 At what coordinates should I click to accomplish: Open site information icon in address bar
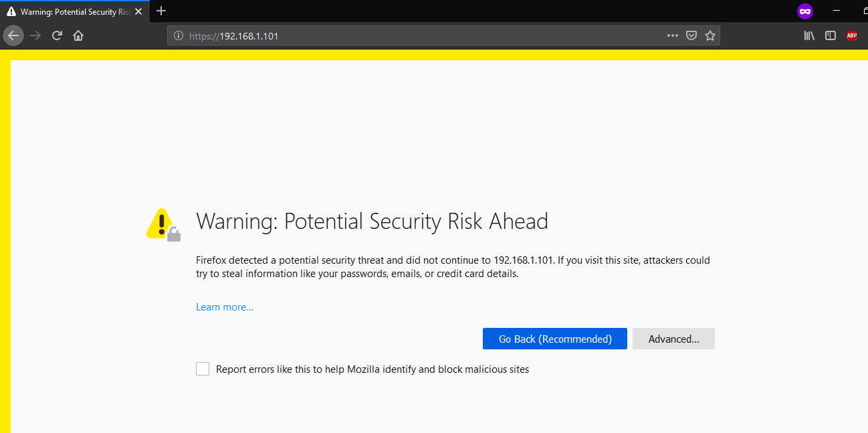[x=179, y=36]
